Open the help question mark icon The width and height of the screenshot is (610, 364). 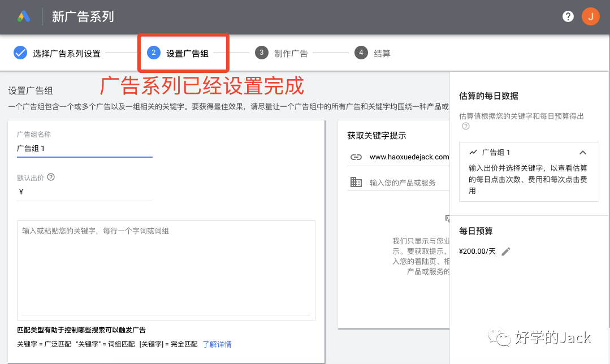coord(568,16)
